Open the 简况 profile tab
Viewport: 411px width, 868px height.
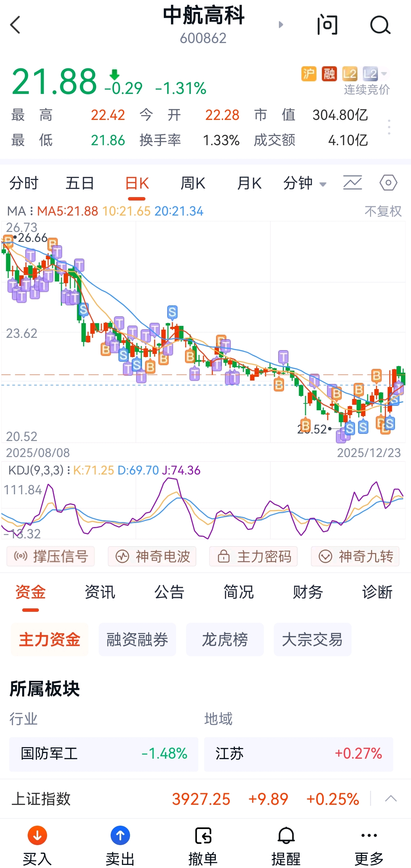pos(239,592)
